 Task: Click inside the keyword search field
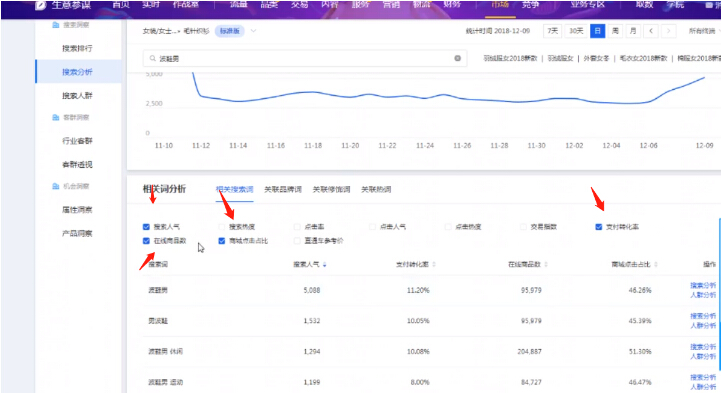click(305, 58)
